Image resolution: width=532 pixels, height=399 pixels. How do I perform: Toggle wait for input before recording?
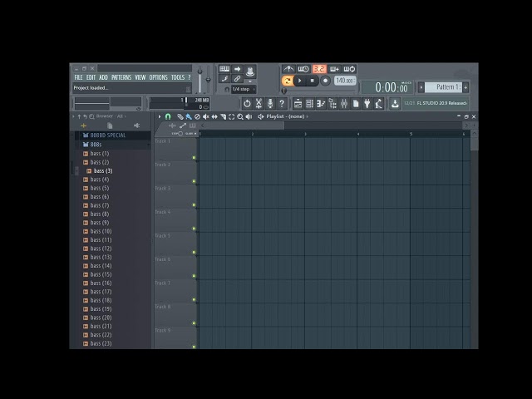(303, 69)
